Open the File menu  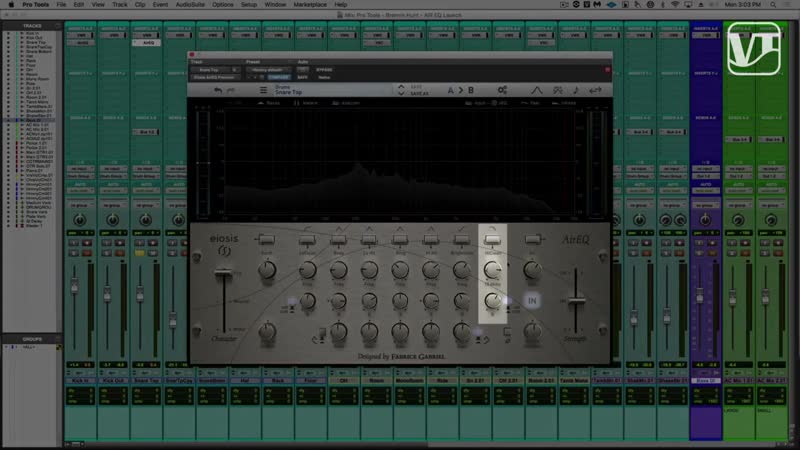(61, 5)
